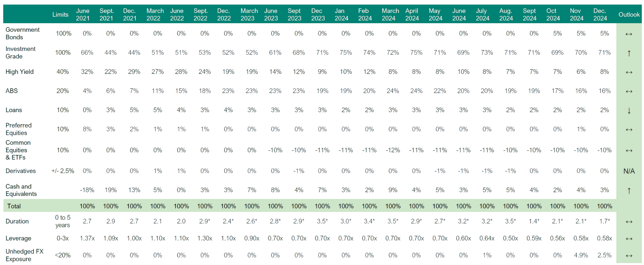This screenshot has width=644, height=265.
Task: Click the Total row label
Action: tap(14, 206)
